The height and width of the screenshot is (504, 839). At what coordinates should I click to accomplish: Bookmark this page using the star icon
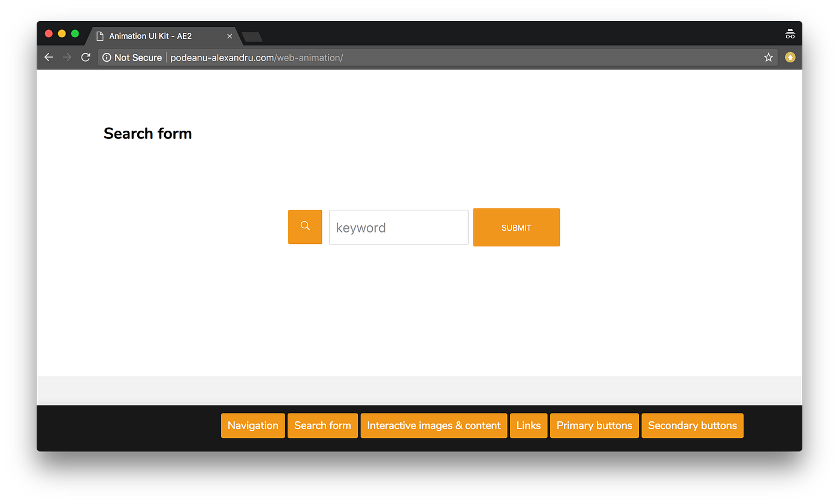768,57
